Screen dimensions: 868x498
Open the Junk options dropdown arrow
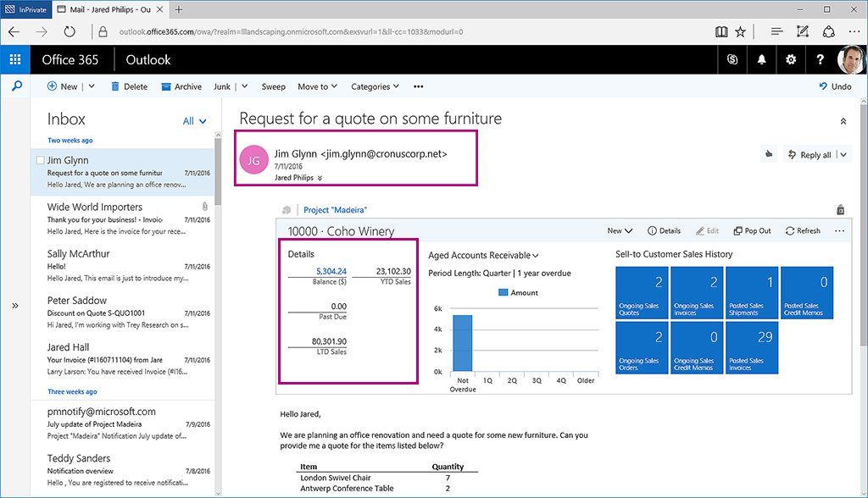point(244,86)
